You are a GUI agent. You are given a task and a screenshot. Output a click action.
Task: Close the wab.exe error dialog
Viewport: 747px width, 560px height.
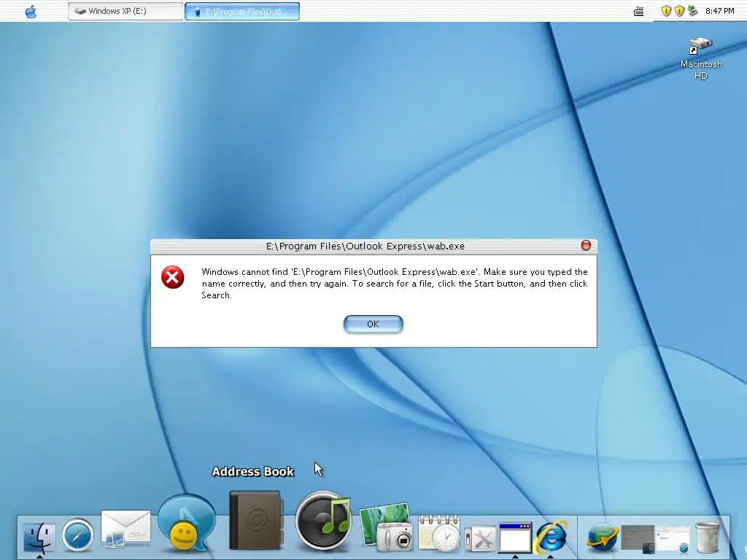pyautogui.click(x=586, y=245)
